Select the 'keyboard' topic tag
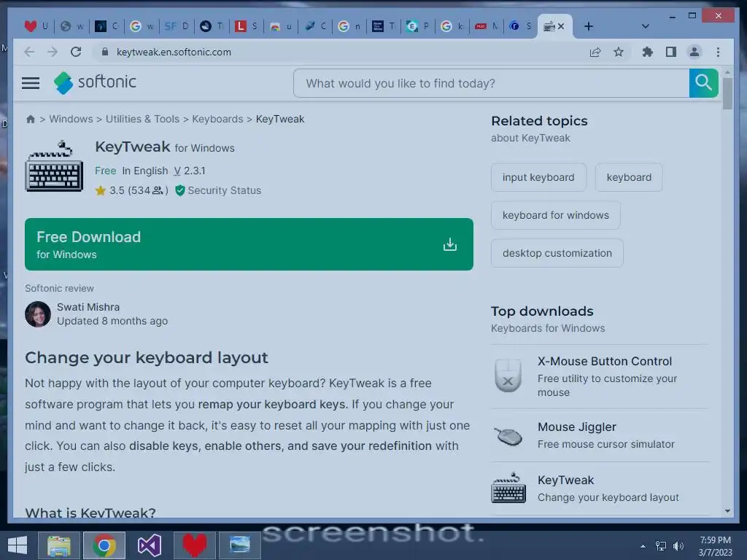The height and width of the screenshot is (560, 747). coord(629,177)
